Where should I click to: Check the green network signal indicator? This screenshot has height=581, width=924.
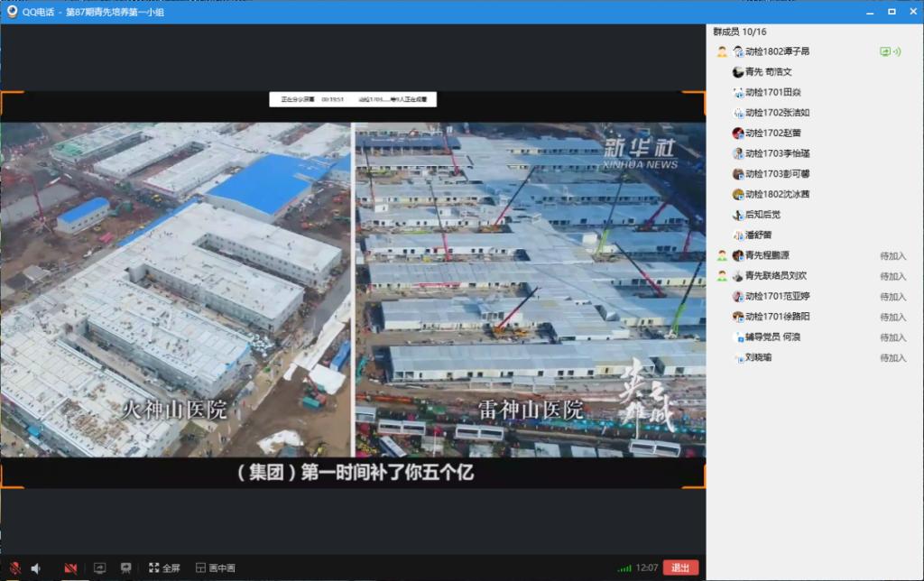(624, 568)
